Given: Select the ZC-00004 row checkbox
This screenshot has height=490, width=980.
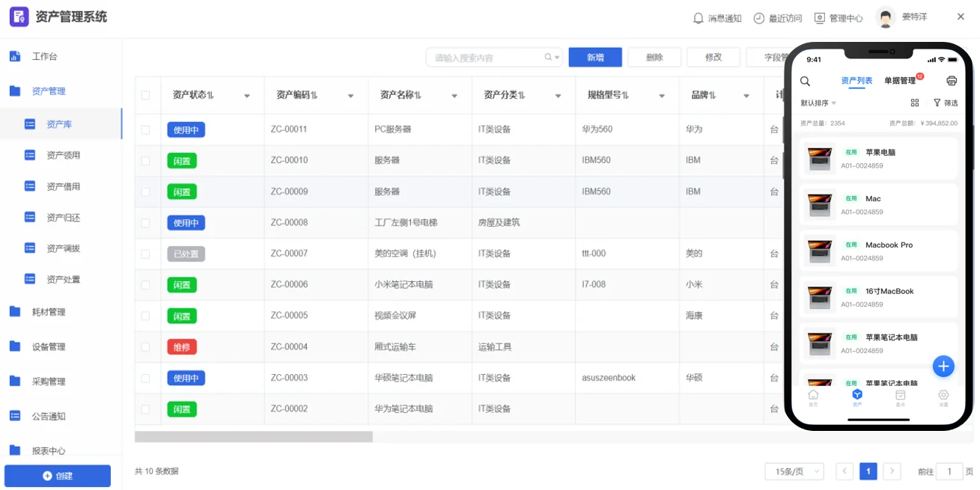Looking at the screenshot, I should point(145,347).
